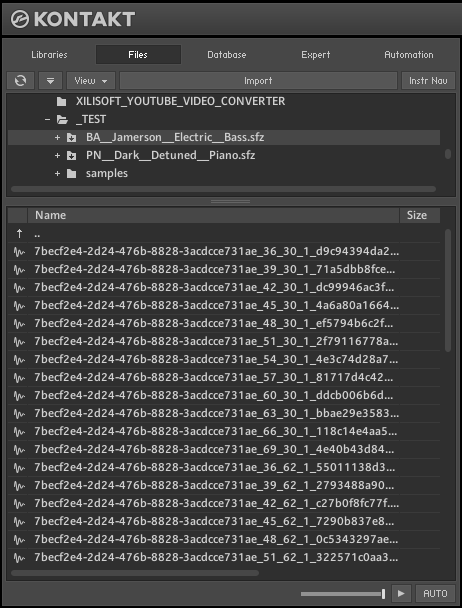Switch to the Libraries tab
Screen dimensions: 462x608
pos(49,55)
